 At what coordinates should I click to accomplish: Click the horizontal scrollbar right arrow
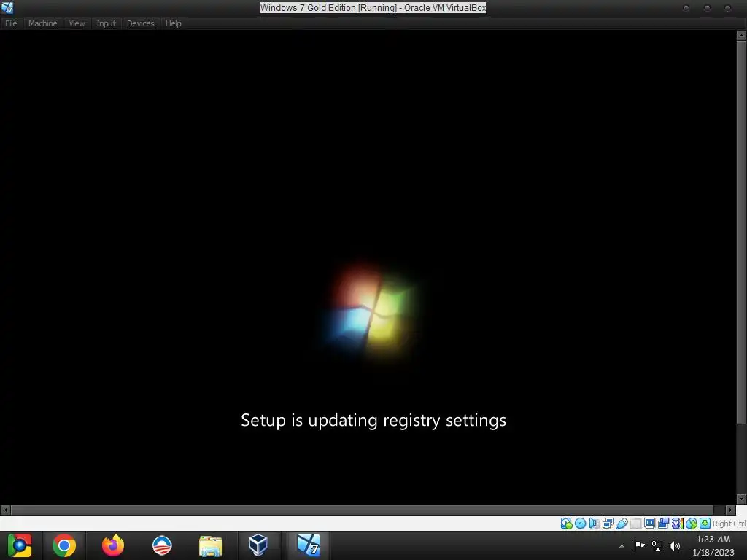click(730, 510)
